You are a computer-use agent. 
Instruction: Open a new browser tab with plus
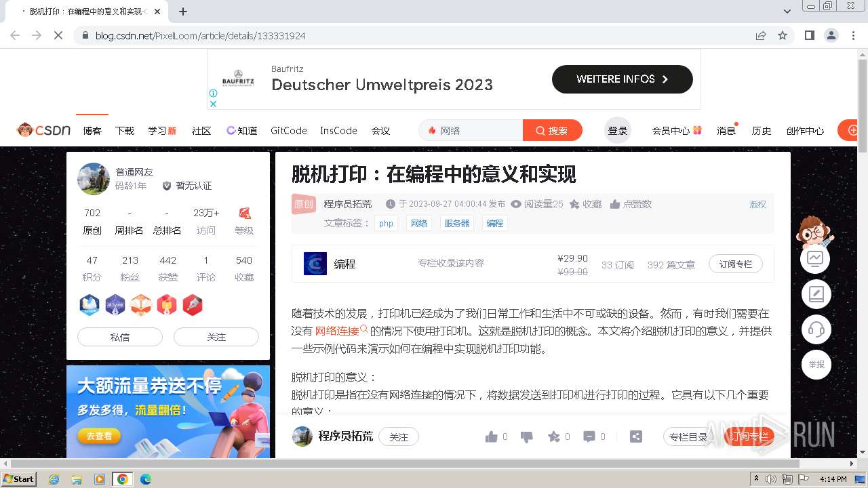(x=183, y=12)
